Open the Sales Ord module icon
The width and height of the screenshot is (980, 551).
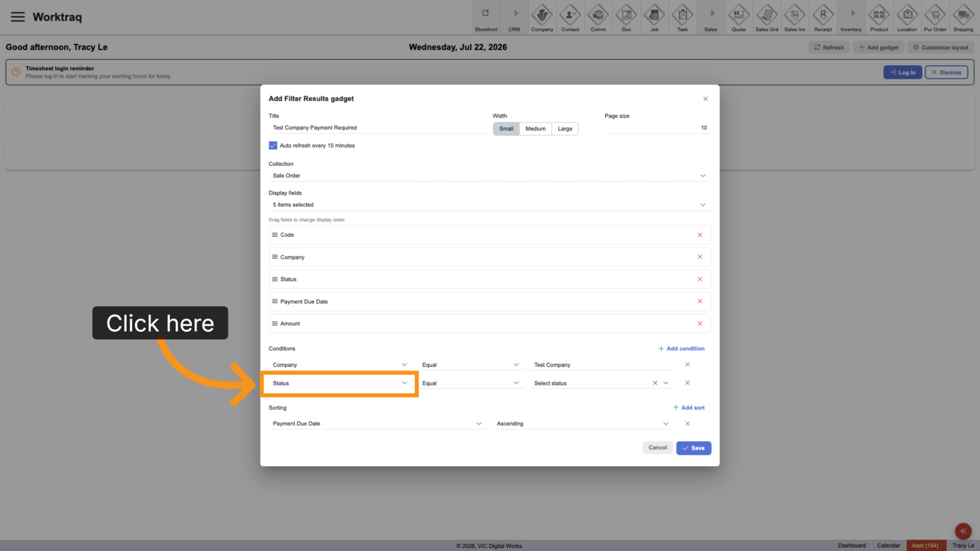tap(766, 17)
